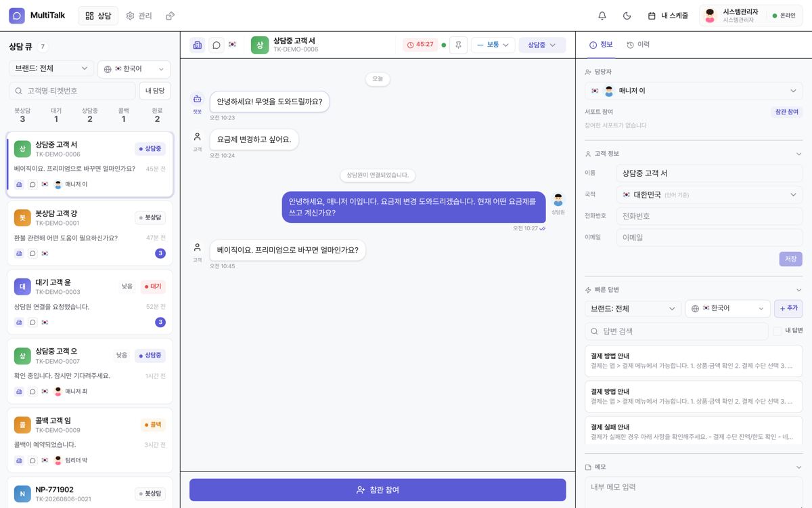This screenshot has height=508, width=812.
Task: Click 매니저 최 avatar on 상담중 고객 오 card
Action: (x=58, y=391)
